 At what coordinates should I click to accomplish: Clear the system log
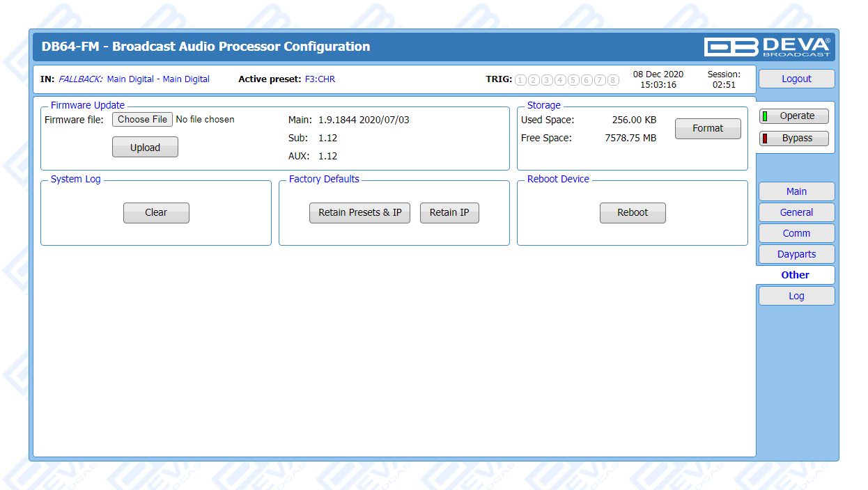point(156,213)
